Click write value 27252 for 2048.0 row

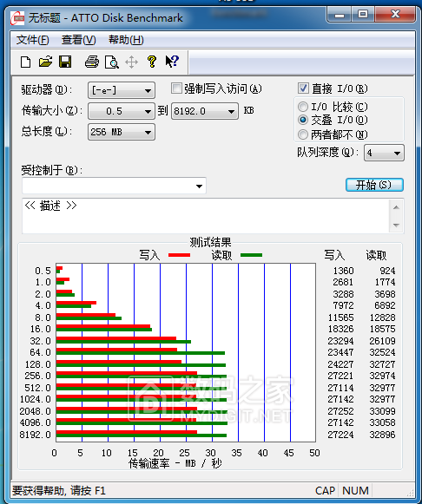(340, 411)
